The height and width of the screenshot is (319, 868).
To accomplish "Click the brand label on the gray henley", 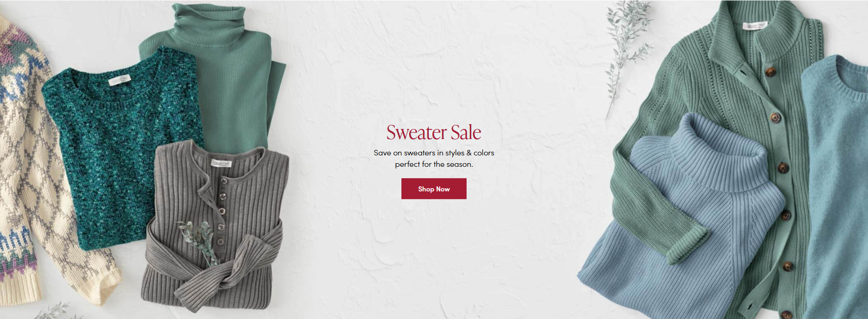I will pos(221,163).
